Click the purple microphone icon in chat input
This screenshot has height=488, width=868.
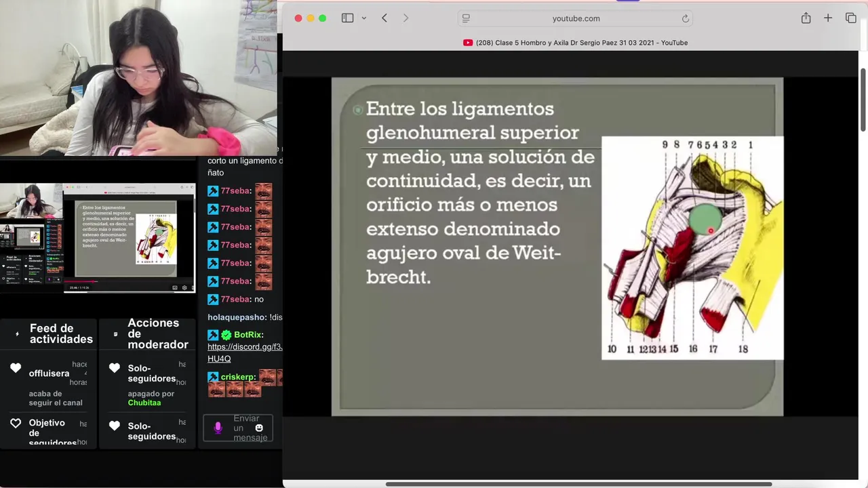218,428
